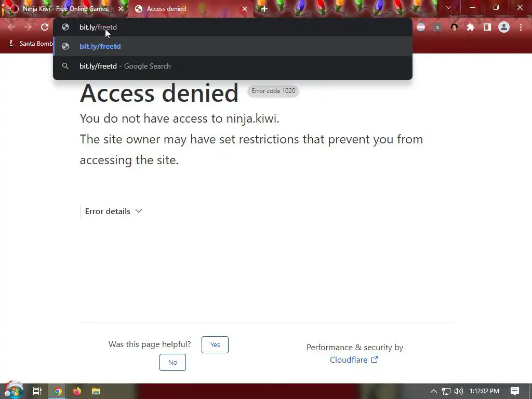Open the side panel icon in toolbar
532x399 pixels.
[487, 27]
